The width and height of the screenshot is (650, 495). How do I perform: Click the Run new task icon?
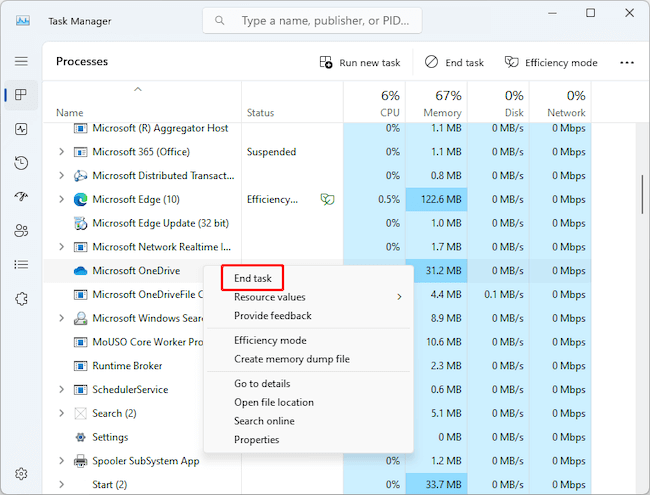[x=326, y=62]
